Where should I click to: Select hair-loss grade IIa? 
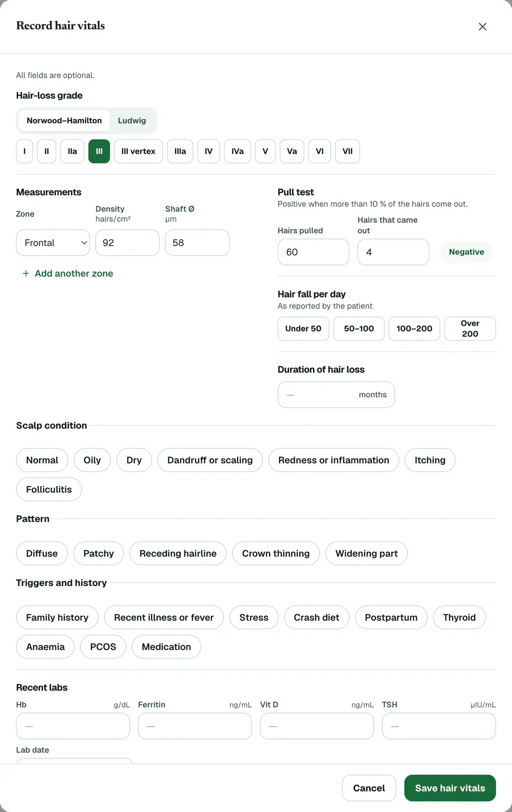[72, 151]
